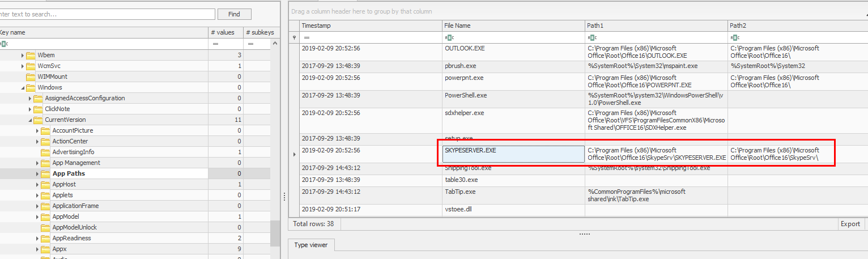Click the %SystemRoot%\System32\mspaint.exe path cell
Image resolution: width=868 pixels, height=259 pixels.
coord(656,66)
